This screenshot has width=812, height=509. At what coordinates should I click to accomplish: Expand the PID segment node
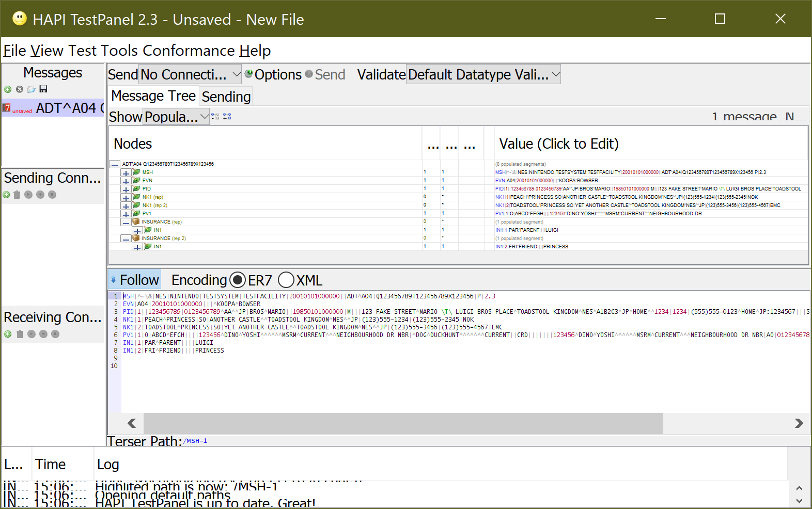tap(126, 189)
